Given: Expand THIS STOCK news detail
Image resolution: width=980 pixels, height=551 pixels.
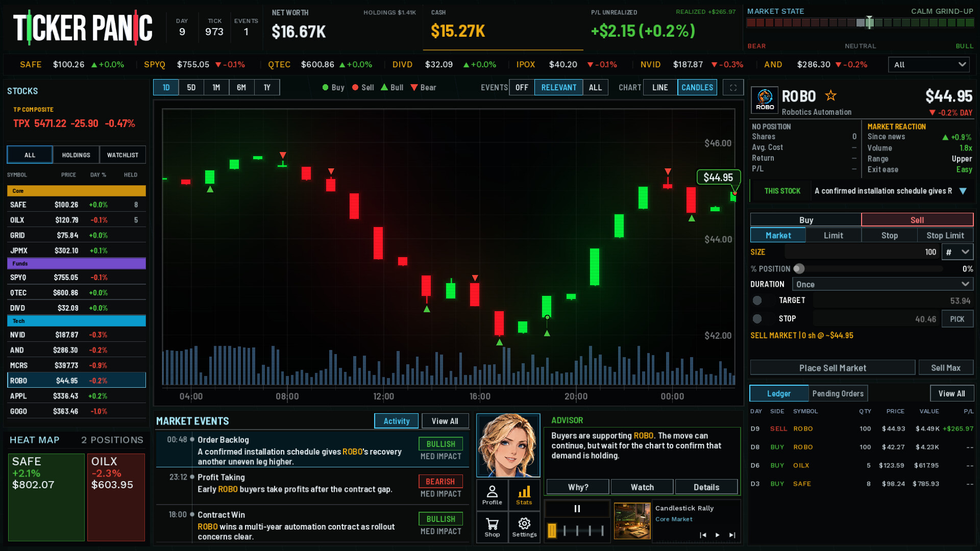Looking at the screenshot, I should (963, 191).
